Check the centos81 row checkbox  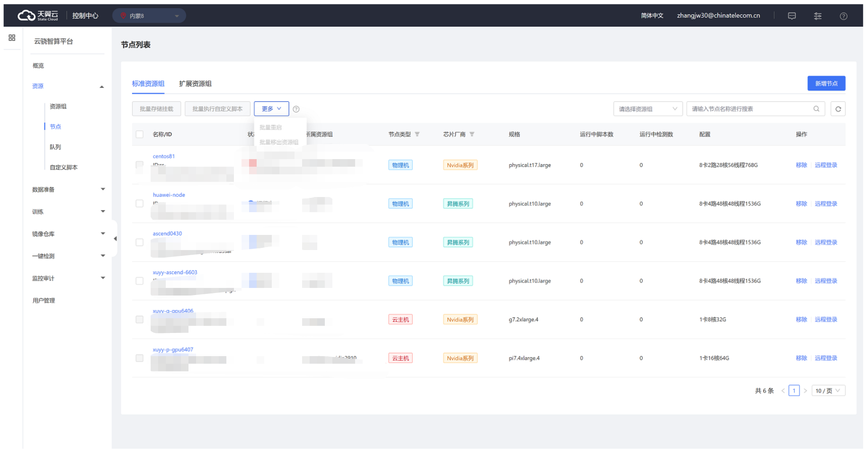(140, 165)
